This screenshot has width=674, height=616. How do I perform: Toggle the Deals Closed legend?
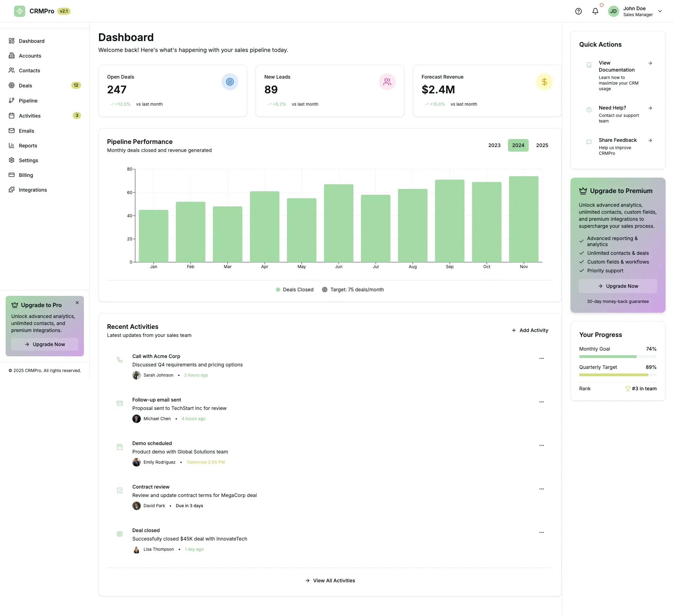(295, 290)
